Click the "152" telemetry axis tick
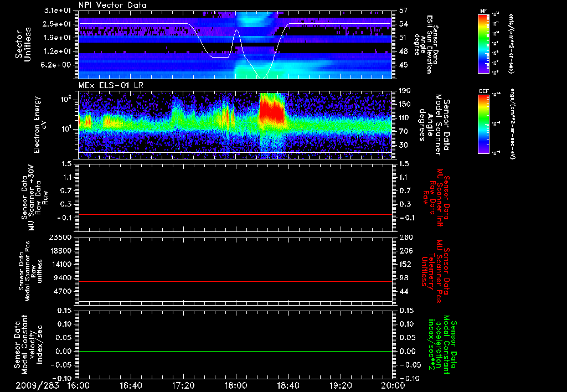Viewport: 567px width, 392px height. (405, 264)
